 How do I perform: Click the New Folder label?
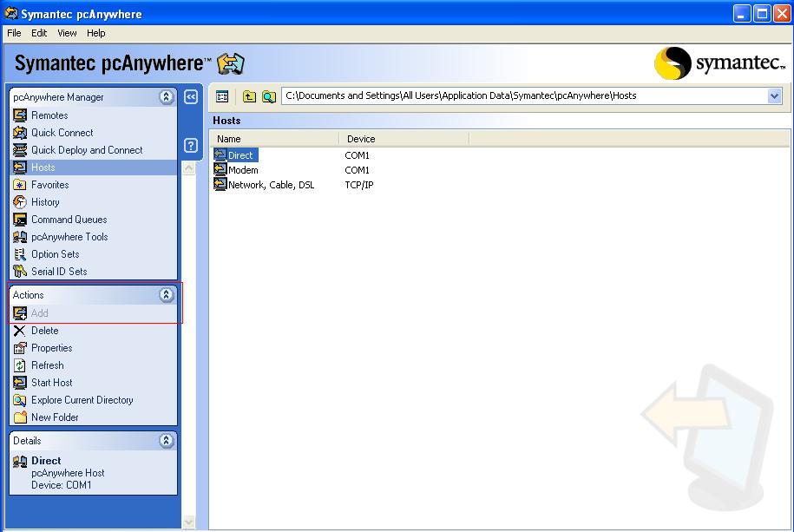55,417
